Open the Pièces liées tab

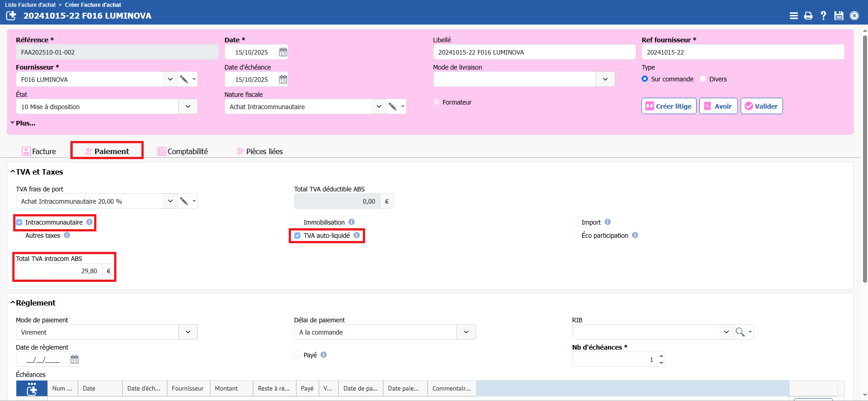tap(260, 151)
